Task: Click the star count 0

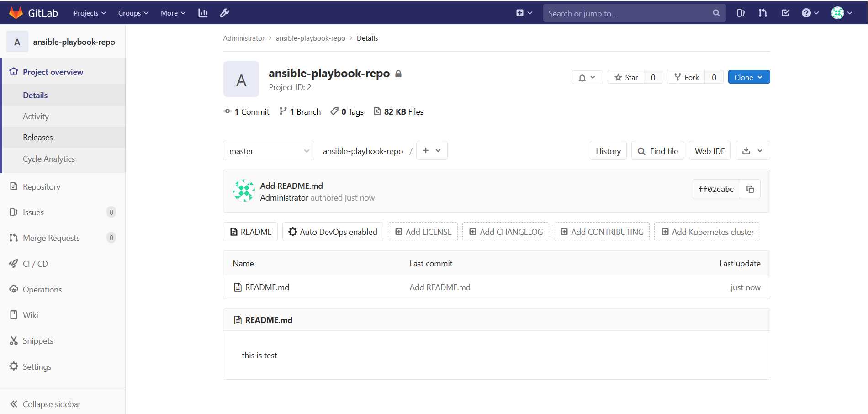Action: (653, 77)
